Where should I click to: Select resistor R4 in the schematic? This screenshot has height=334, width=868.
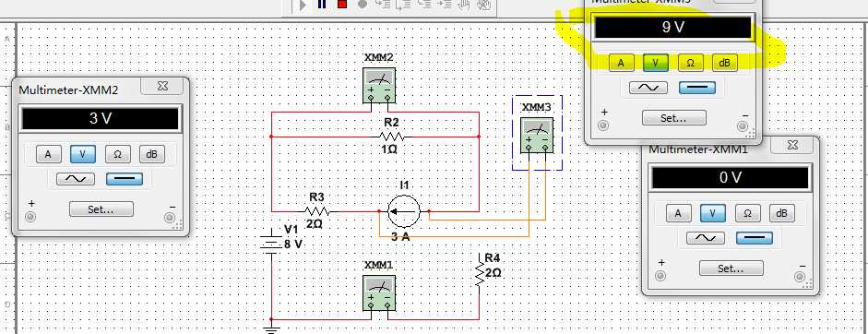pos(480,274)
